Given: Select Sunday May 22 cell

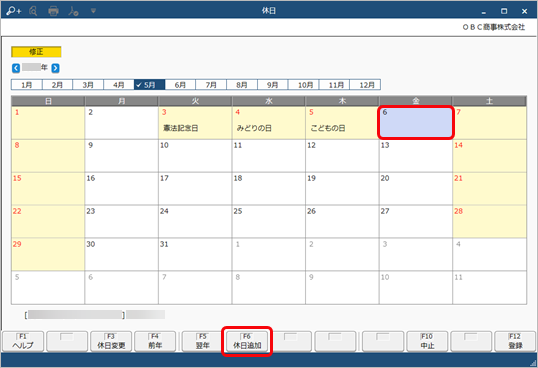Looking at the screenshot, I should click(48, 222).
